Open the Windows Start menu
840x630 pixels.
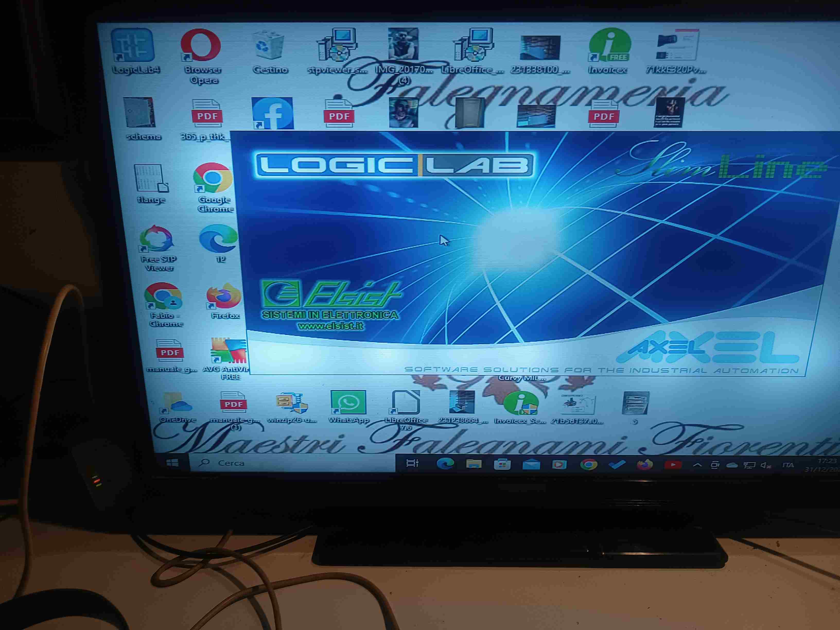[172, 463]
